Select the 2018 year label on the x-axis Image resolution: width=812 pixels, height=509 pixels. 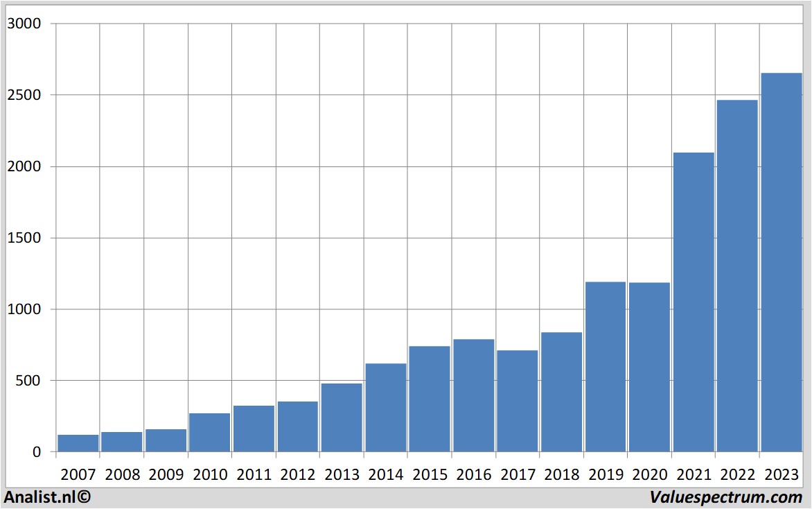561,475
